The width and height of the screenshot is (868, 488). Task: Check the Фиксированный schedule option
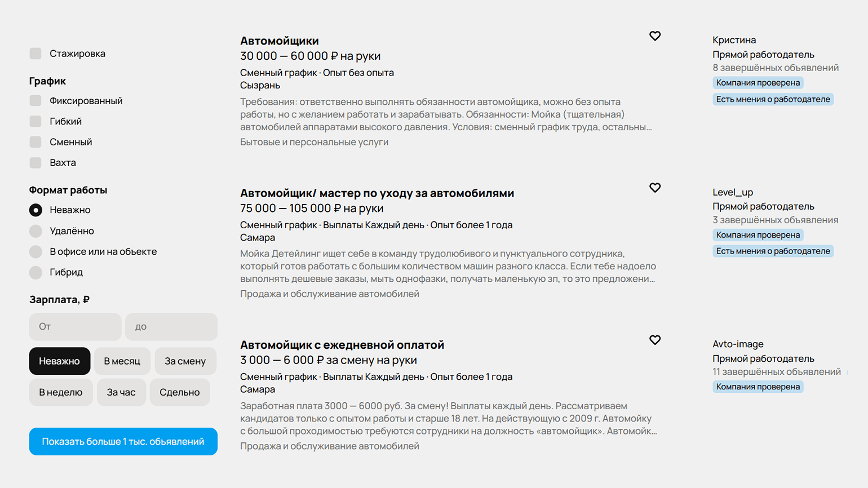[36, 101]
